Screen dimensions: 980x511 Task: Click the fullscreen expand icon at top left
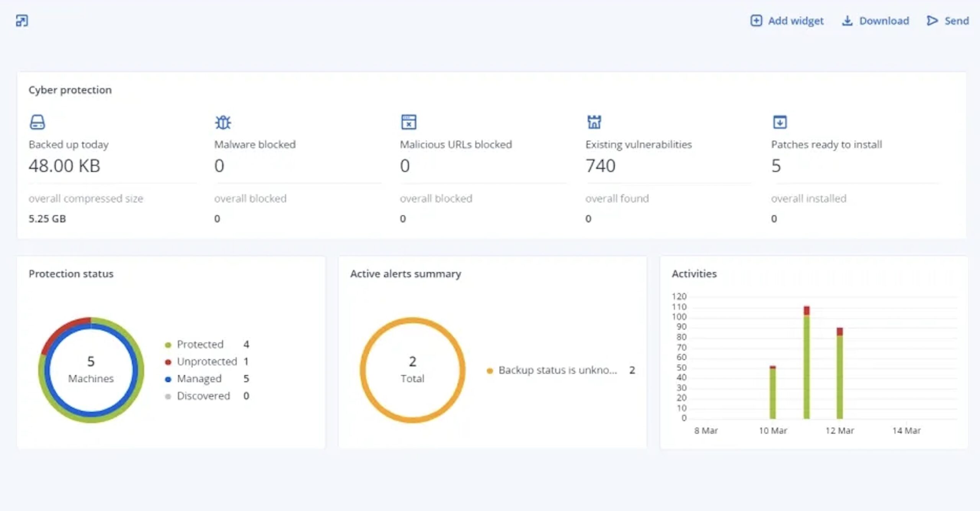pos(22,20)
